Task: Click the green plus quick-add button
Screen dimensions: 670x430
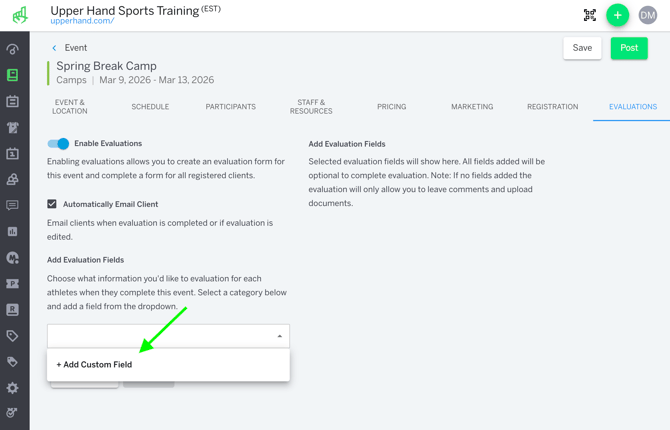Action: coord(618,15)
